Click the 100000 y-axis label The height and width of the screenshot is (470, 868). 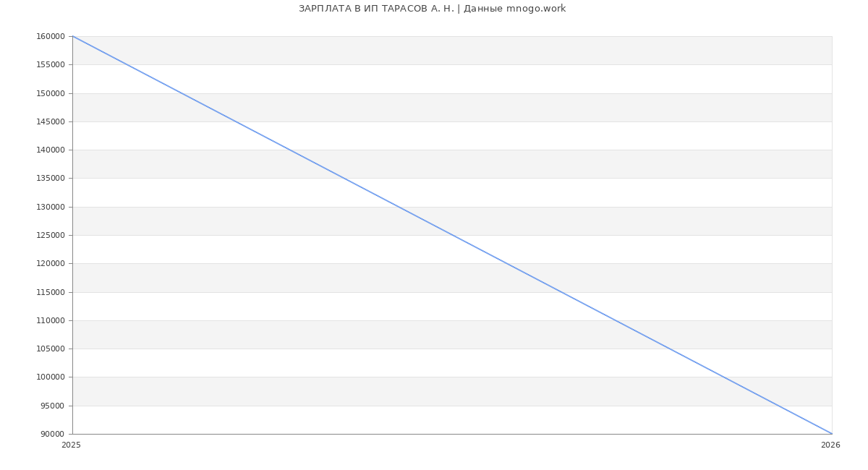[x=51, y=377]
